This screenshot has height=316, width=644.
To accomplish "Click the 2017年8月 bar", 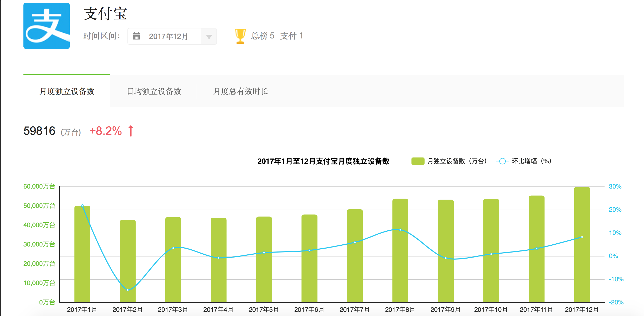I will (x=400, y=250).
